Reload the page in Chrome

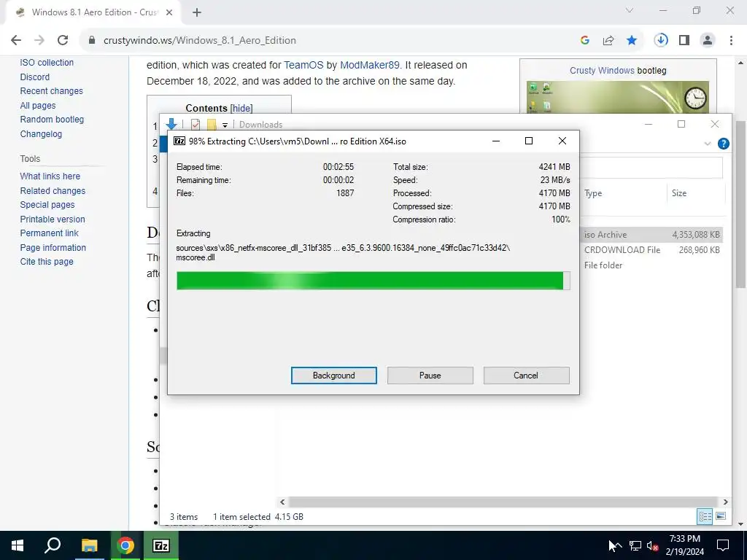pyautogui.click(x=63, y=41)
